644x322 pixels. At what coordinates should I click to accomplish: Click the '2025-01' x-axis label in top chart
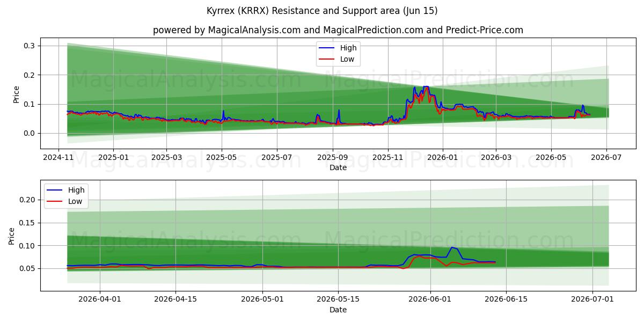[x=113, y=158]
